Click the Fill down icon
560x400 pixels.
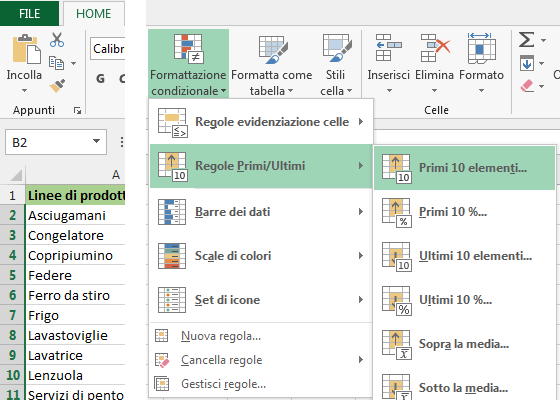(527, 63)
